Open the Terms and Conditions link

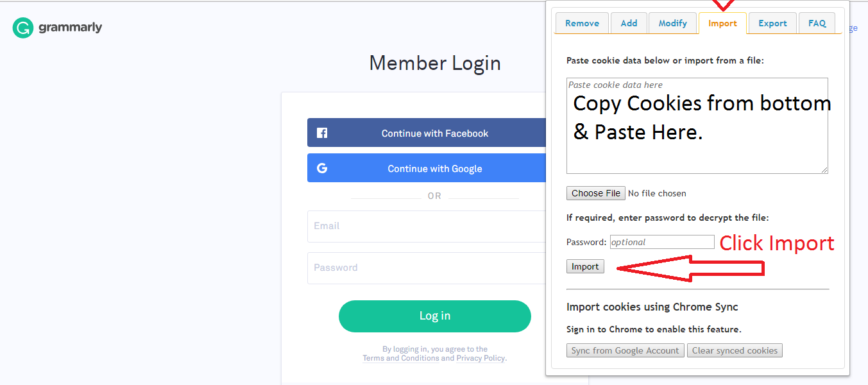pos(401,358)
